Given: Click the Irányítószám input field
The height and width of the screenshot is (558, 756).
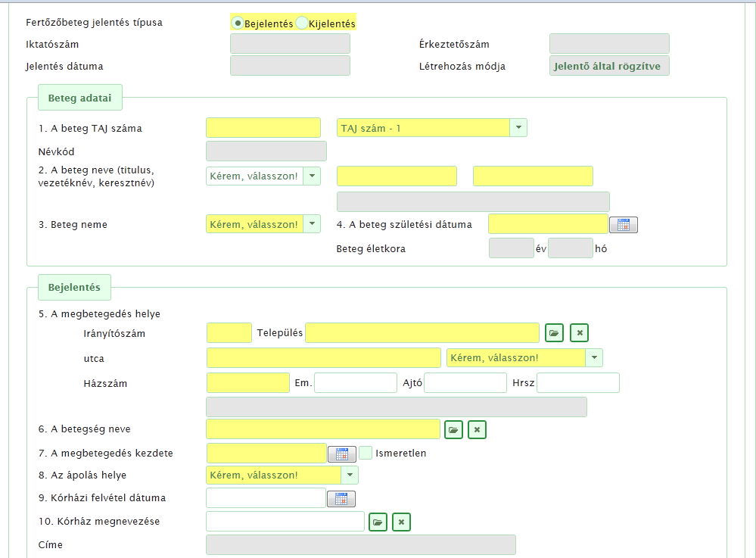Looking at the screenshot, I should pos(229,333).
